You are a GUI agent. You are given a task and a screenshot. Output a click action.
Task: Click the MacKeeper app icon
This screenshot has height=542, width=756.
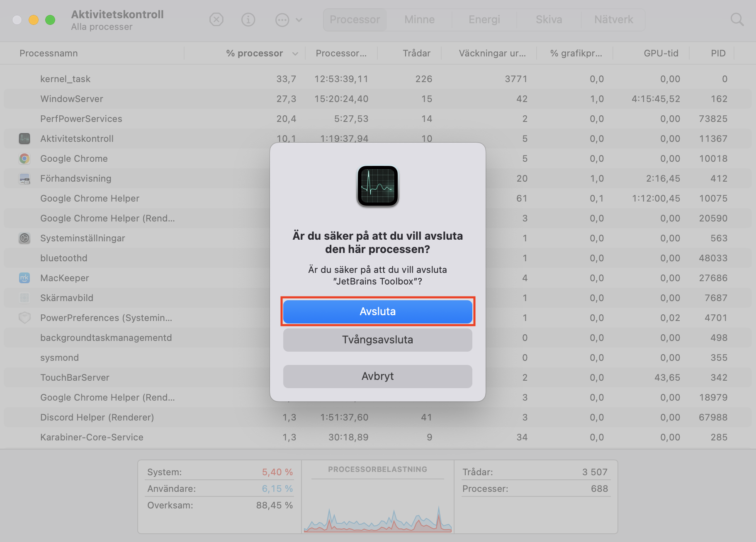coord(24,278)
